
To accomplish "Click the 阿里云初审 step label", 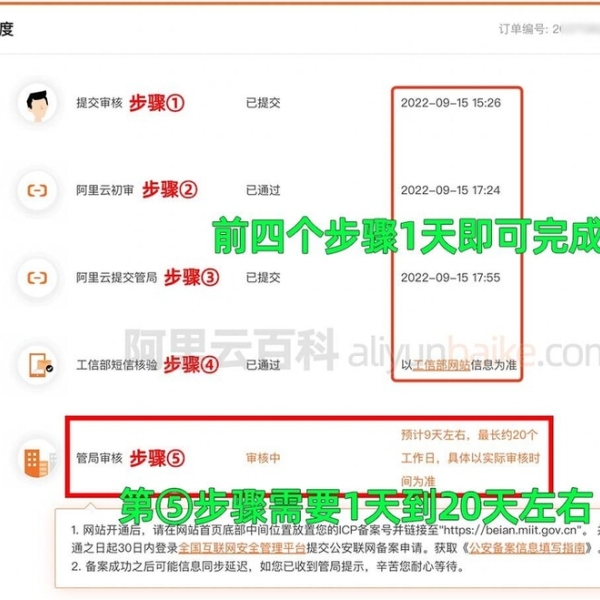I will tap(105, 190).
